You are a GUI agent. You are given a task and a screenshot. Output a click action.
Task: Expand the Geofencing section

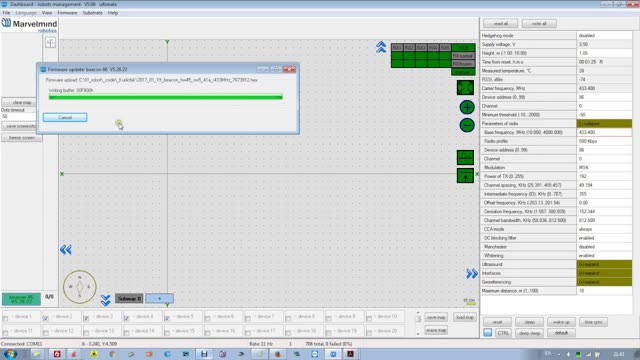click(x=604, y=282)
